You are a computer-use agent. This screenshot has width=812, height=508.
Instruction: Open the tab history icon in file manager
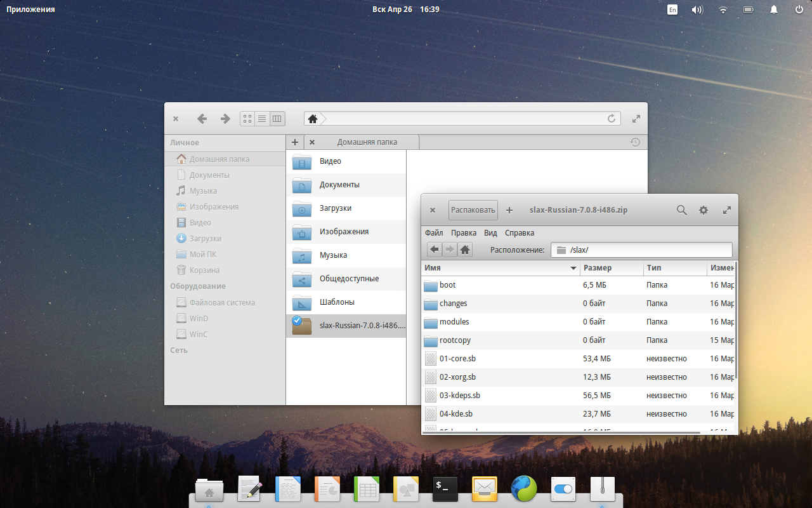pyautogui.click(x=634, y=142)
